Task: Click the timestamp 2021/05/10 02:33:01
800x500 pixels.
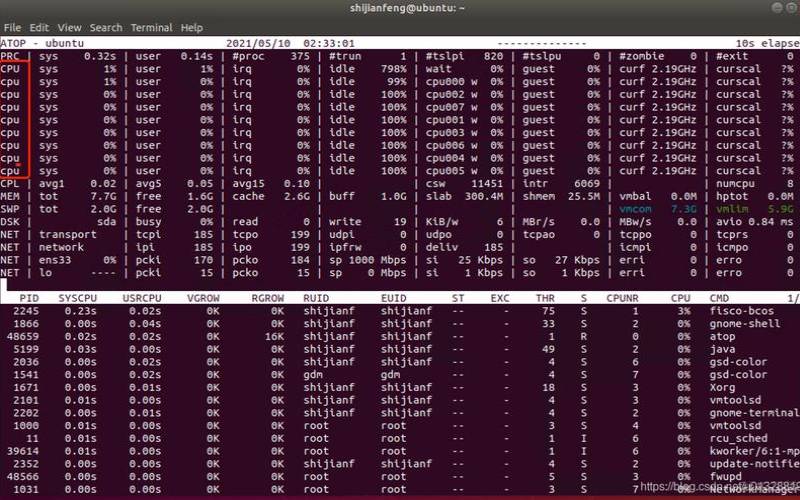Action: 290,43
